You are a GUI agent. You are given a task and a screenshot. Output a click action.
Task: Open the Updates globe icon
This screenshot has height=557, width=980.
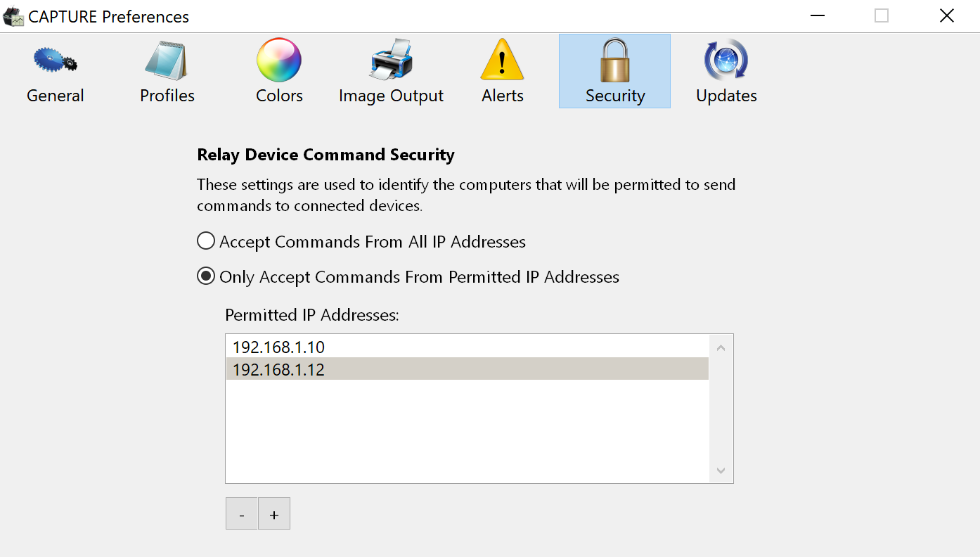point(726,60)
